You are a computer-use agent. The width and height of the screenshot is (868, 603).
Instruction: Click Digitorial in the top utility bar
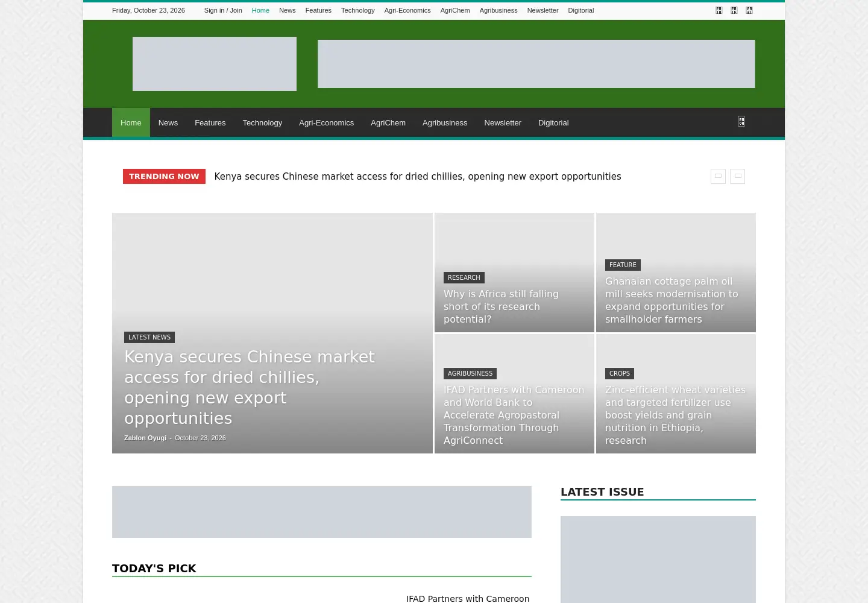coord(581,10)
